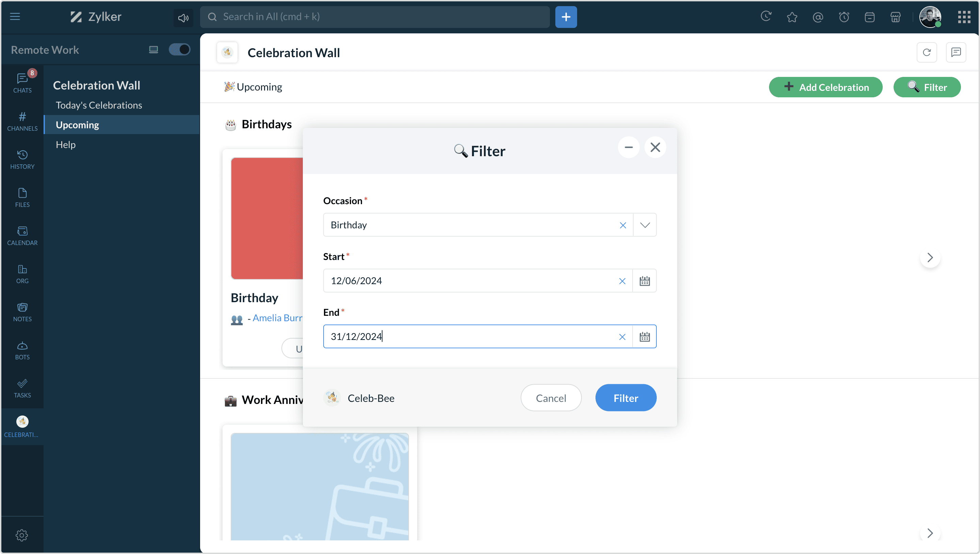The height and width of the screenshot is (554, 980).
Task: Click the Start date calendar icon
Action: pyautogui.click(x=644, y=281)
